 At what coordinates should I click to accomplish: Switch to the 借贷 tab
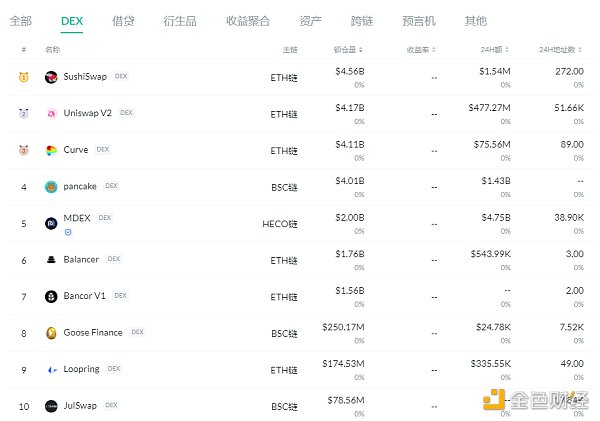(123, 20)
